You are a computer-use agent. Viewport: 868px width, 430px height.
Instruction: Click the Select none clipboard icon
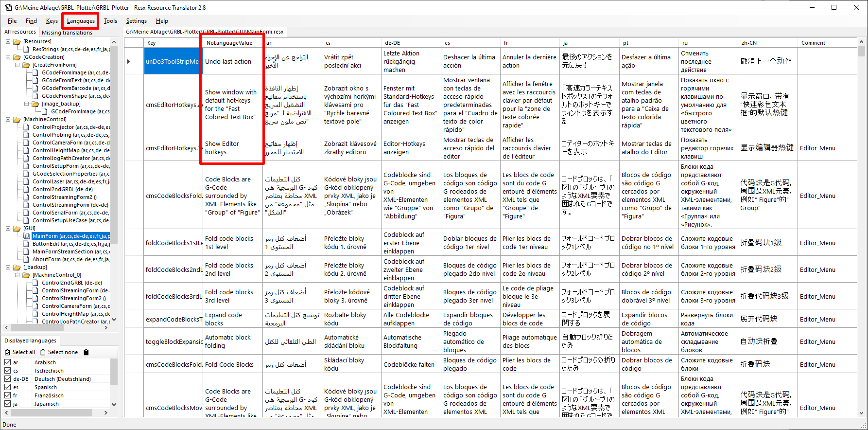(43, 352)
